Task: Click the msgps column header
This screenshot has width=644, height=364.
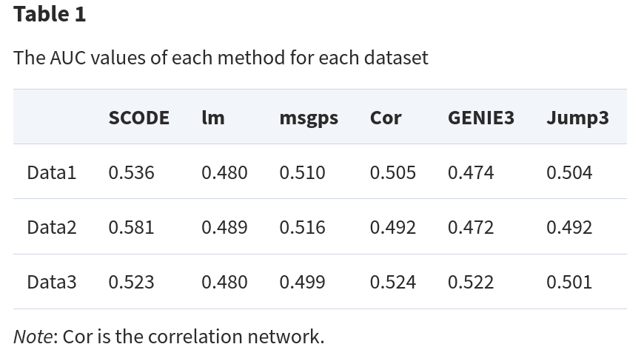Action: coord(309,118)
